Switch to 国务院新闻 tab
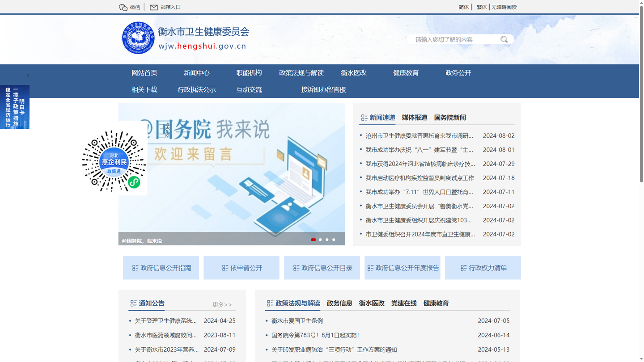644x362 pixels. pyautogui.click(x=450, y=118)
